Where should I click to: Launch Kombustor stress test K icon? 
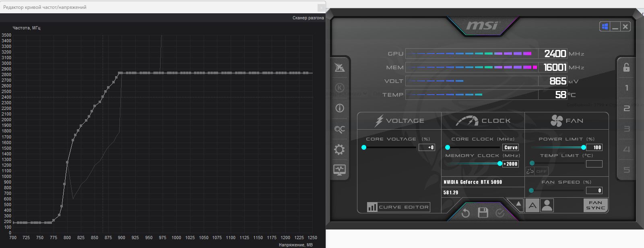[340, 88]
